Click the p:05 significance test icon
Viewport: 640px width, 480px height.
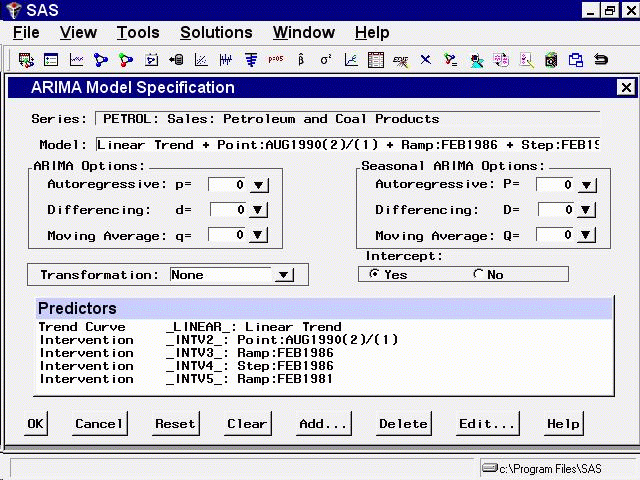point(276,59)
